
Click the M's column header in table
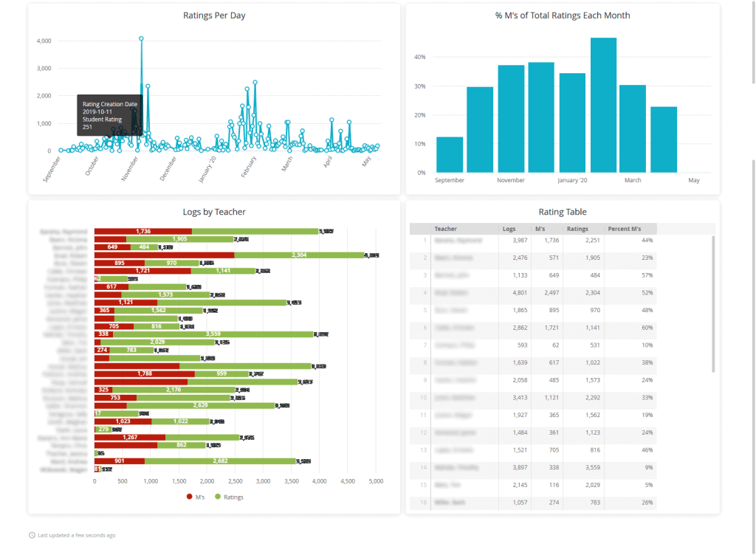540,229
